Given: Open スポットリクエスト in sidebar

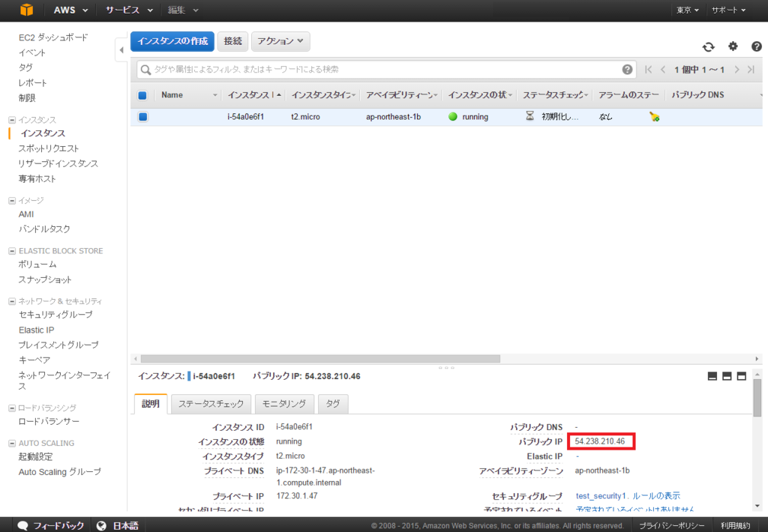Looking at the screenshot, I should coord(49,148).
